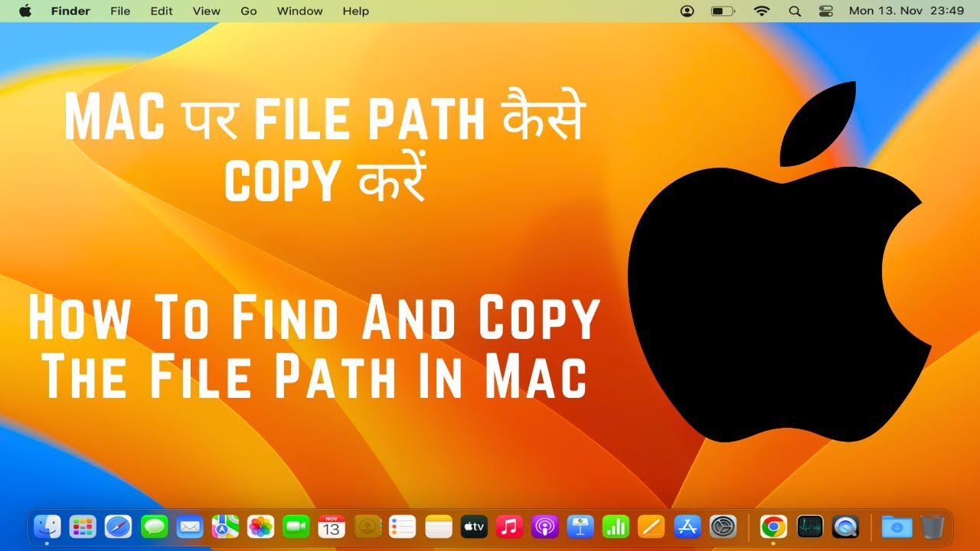Launch FaceTime from the Dock
This screenshot has height=551, width=980.
point(296,527)
